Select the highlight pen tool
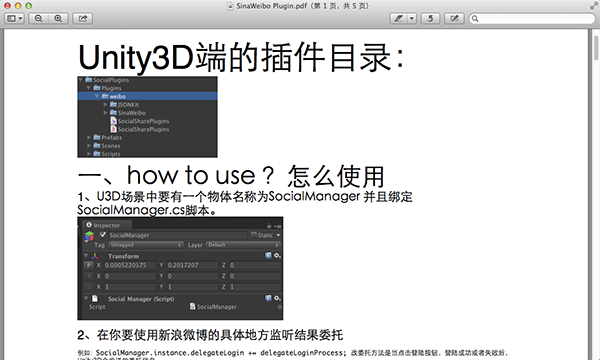Image resolution: width=600 pixels, height=360 pixels. coord(398,18)
